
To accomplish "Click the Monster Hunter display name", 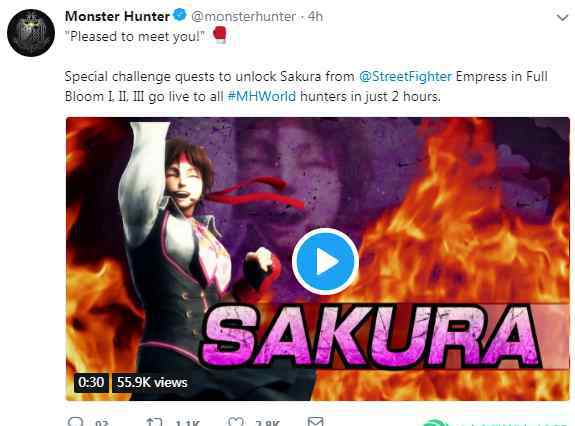I will tap(117, 16).
